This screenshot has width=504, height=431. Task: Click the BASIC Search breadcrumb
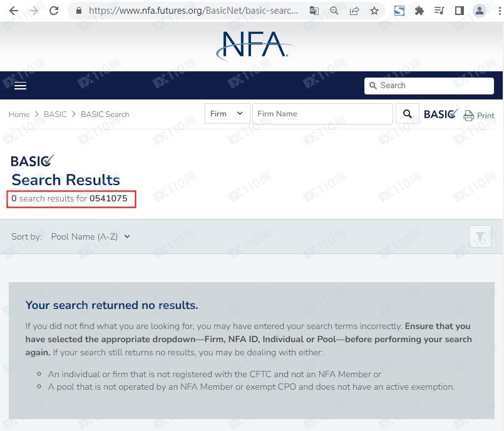click(x=105, y=114)
